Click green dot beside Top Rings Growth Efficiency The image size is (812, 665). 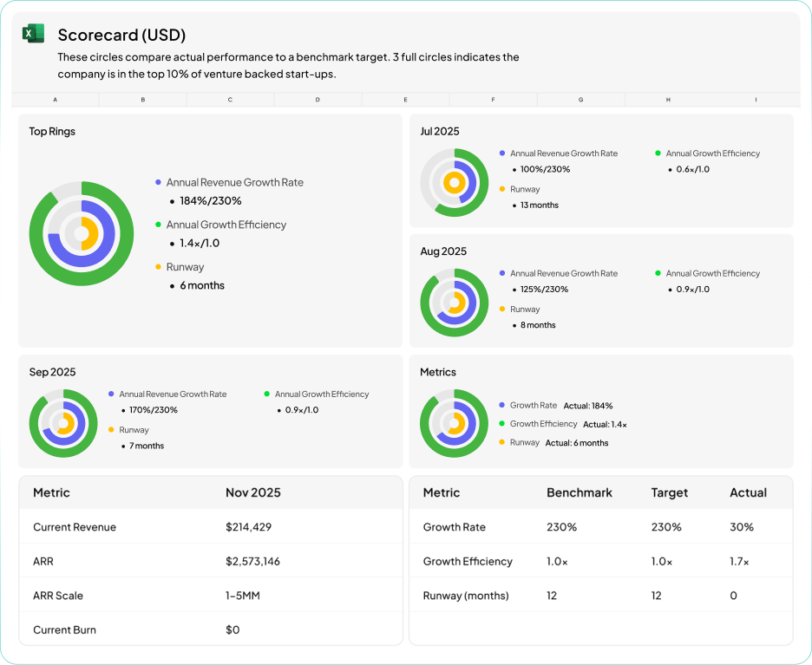click(x=158, y=224)
